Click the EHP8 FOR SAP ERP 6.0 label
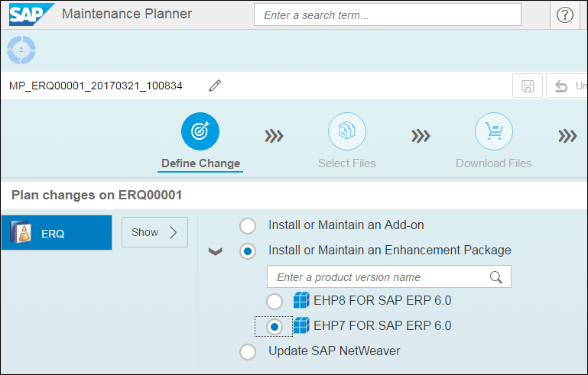 coord(382,300)
